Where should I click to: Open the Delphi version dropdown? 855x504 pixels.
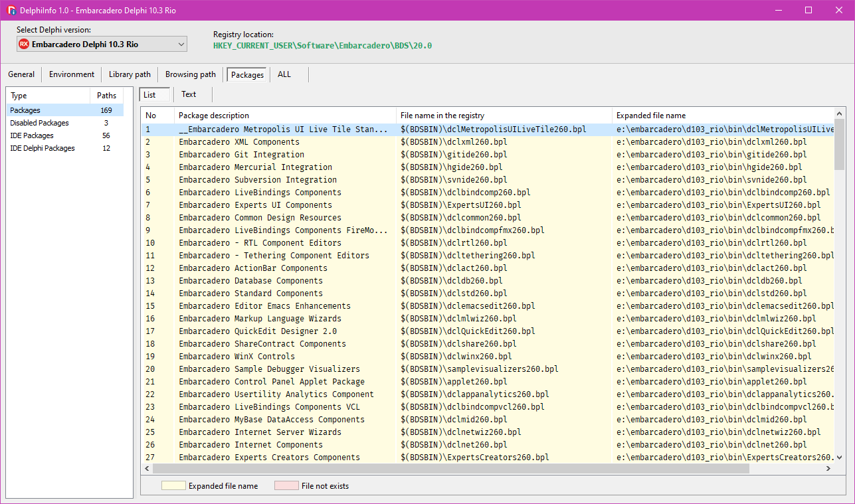tap(181, 44)
